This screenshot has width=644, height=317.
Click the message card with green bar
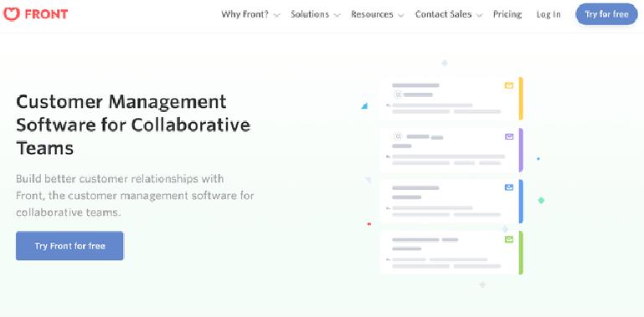[451, 253]
